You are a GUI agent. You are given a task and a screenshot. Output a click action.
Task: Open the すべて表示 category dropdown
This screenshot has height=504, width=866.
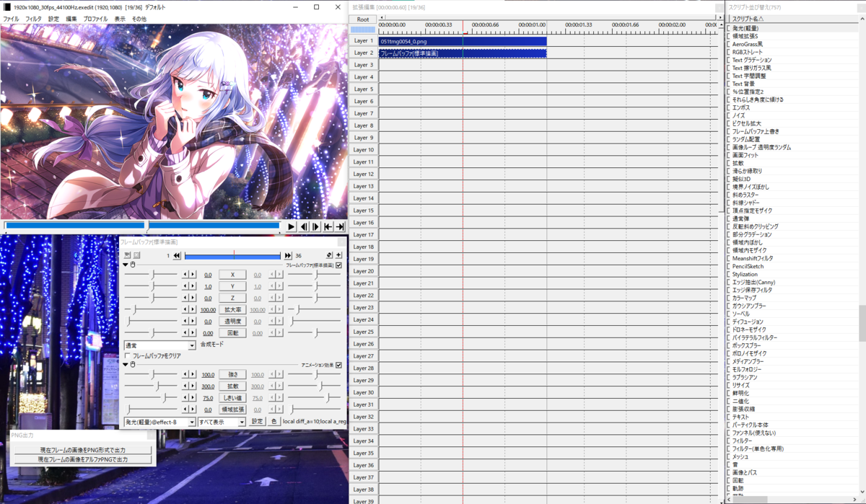point(222,422)
